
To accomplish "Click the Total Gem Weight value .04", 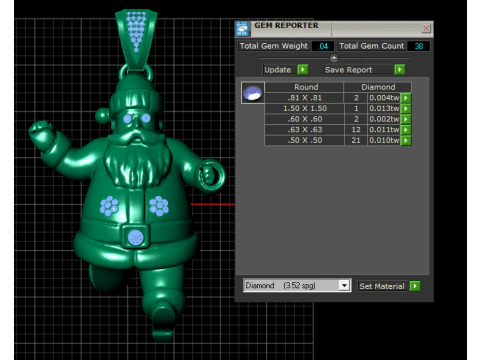I will click(323, 46).
